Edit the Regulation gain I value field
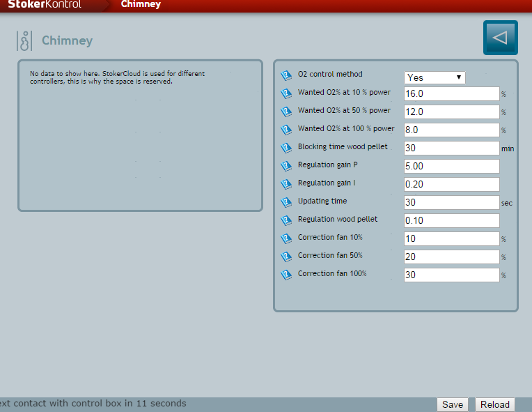532x412 pixels. (x=451, y=184)
